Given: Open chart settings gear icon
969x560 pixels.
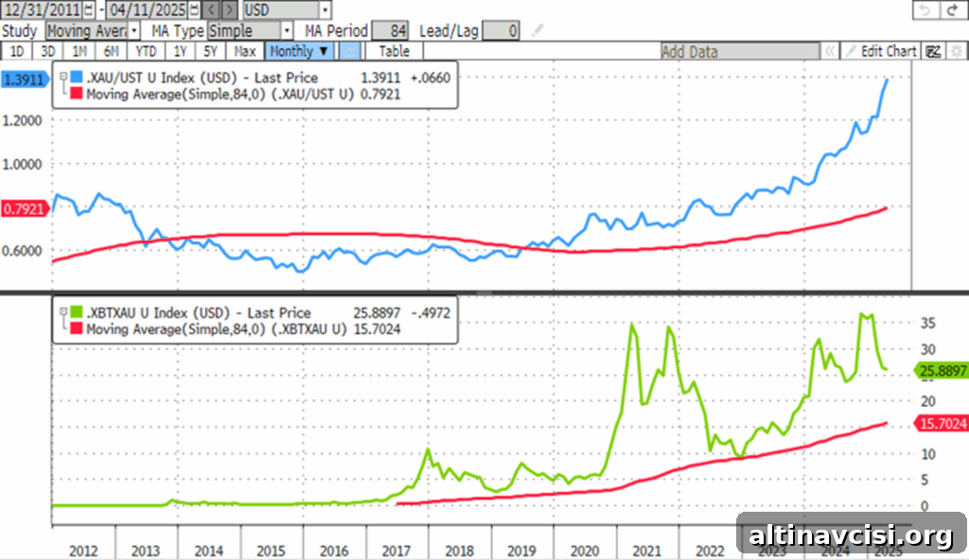Looking at the screenshot, I should pos(957,51).
